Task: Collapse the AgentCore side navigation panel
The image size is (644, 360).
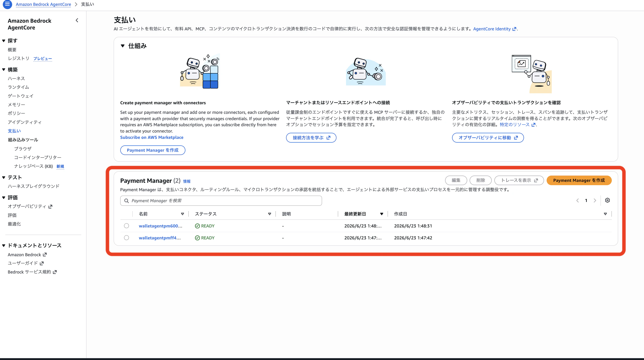Action: (77, 20)
